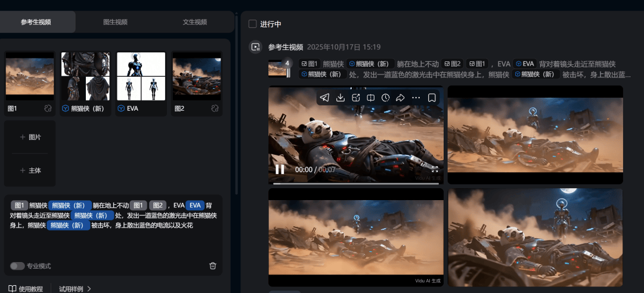Click the clock icon on video toolbar
644x293 pixels.
click(386, 98)
